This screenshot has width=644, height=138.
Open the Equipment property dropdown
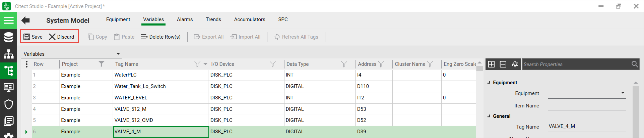(x=623, y=93)
